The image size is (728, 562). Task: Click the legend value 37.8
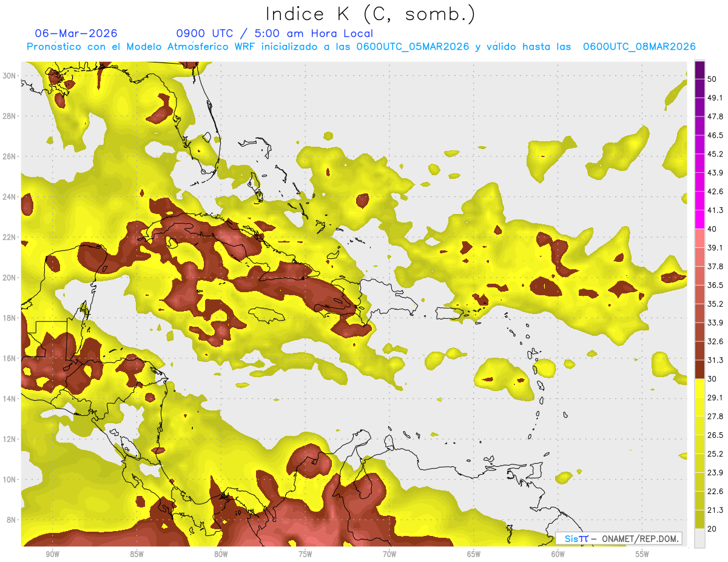click(715, 267)
